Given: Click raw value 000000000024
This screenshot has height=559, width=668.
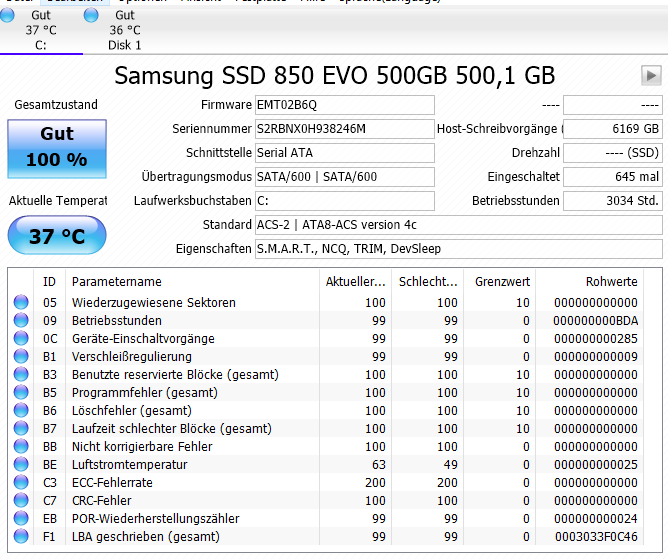Looking at the screenshot, I should (x=596, y=519).
